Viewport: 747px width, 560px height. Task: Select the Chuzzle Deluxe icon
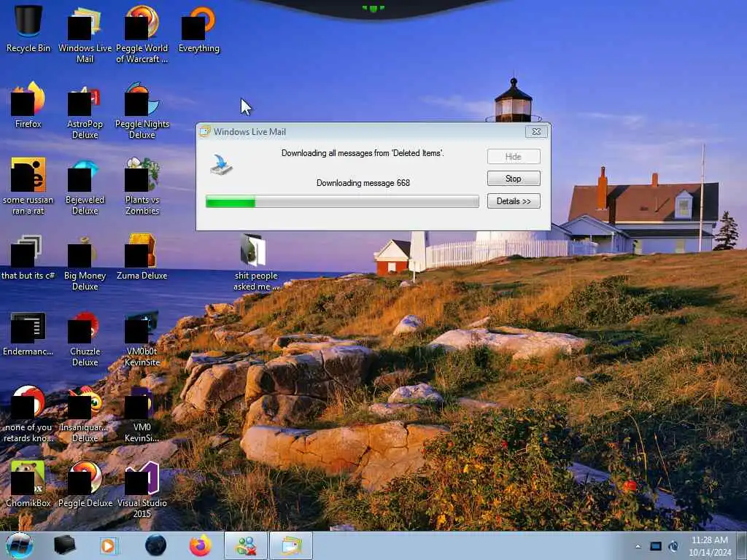(x=85, y=338)
